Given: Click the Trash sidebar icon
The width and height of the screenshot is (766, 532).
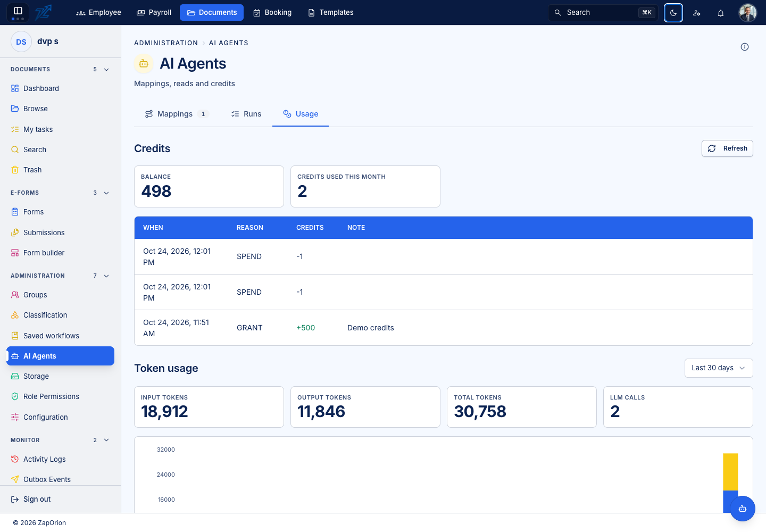Looking at the screenshot, I should (15, 170).
